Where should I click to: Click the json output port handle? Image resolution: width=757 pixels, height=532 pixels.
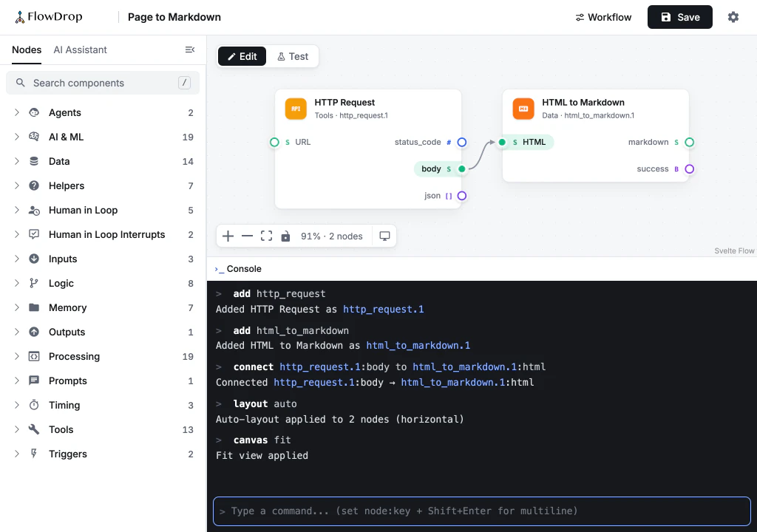pyautogui.click(x=462, y=196)
